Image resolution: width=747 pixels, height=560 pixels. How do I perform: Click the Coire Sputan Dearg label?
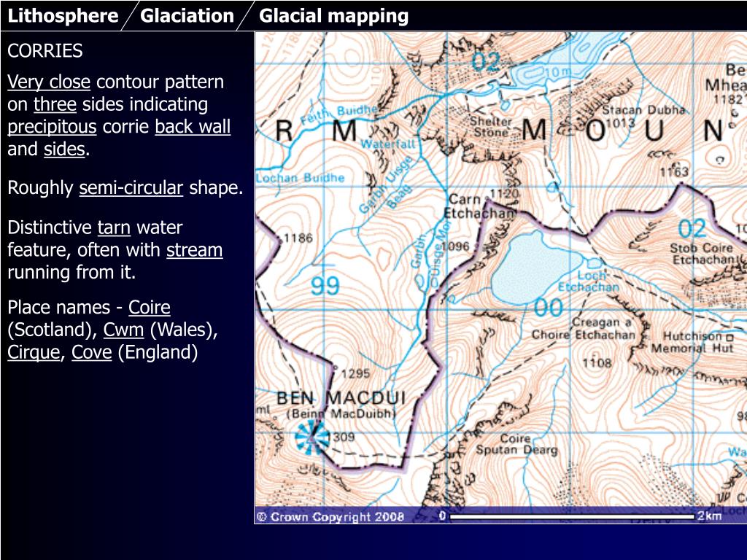point(516,444)
